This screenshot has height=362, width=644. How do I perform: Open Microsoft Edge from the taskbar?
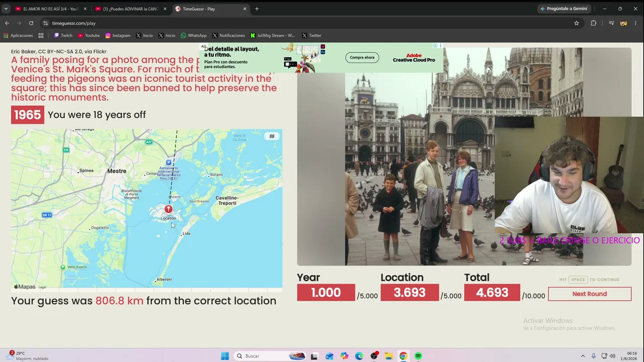point(359,356)
